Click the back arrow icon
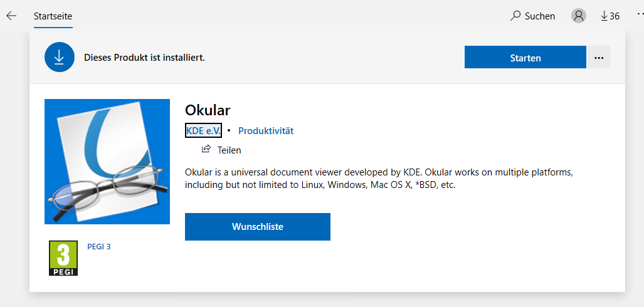Screen dimensions: 644x307 (11, 16)
